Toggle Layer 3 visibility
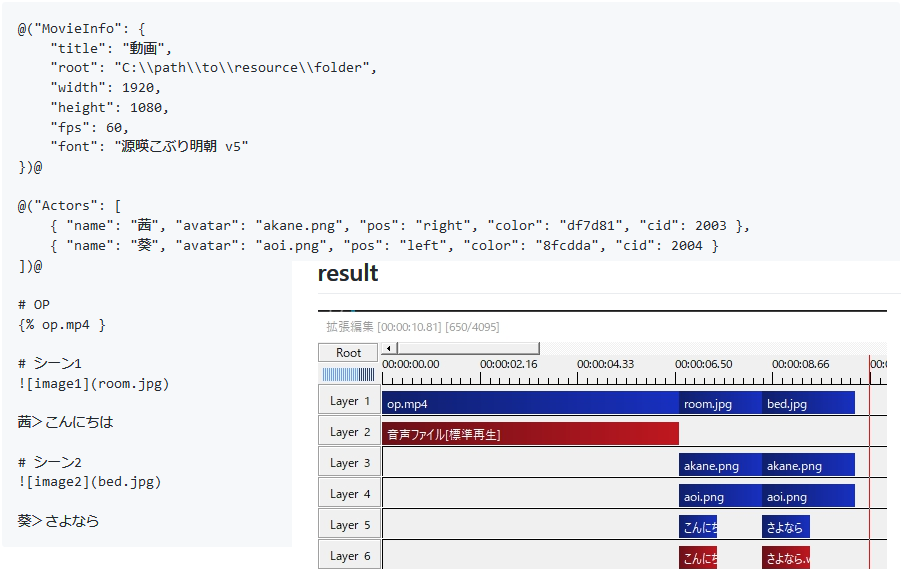Viewport: 901px width, 569px height. coord(349,463)
